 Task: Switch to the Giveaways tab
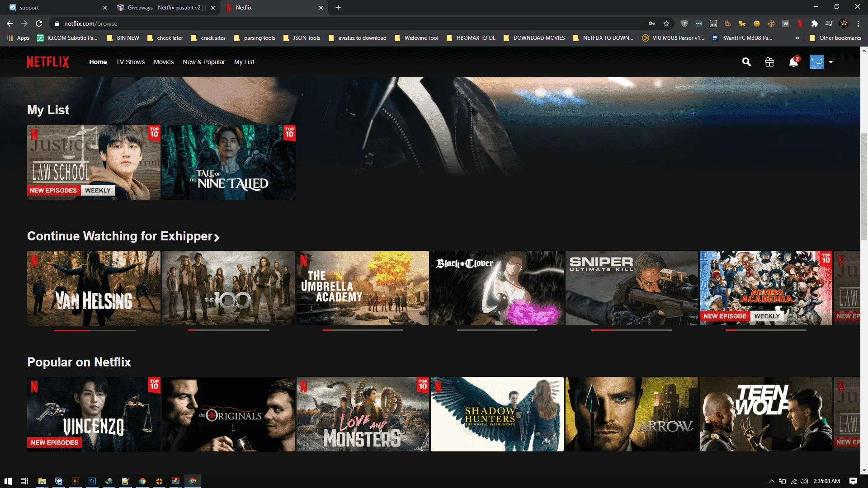pos(165,8)
